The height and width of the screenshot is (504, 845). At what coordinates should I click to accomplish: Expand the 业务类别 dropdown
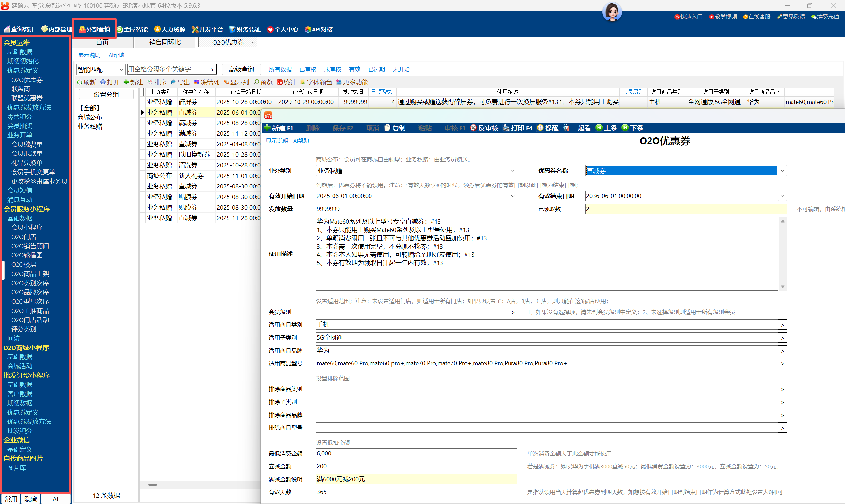(x=513, y=171)
